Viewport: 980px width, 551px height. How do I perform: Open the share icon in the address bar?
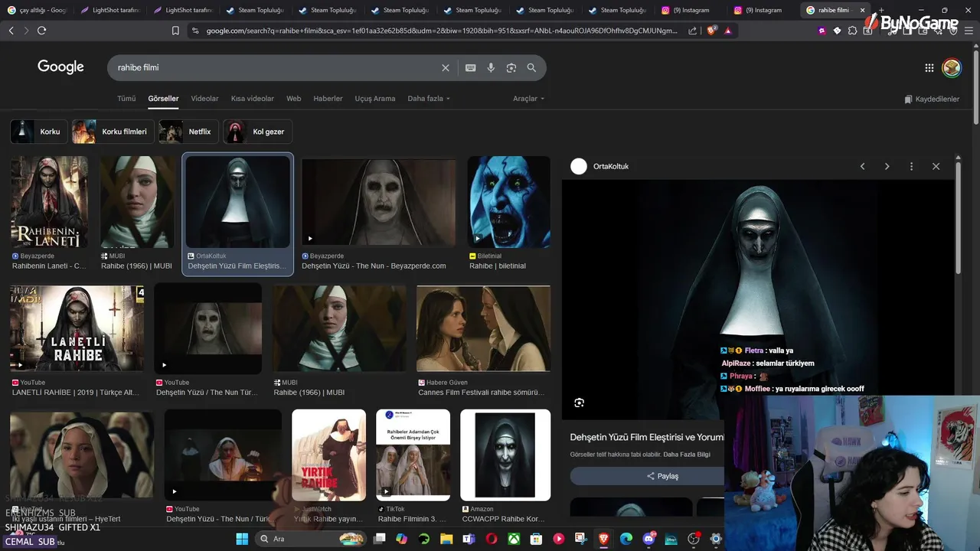point(693,31)
